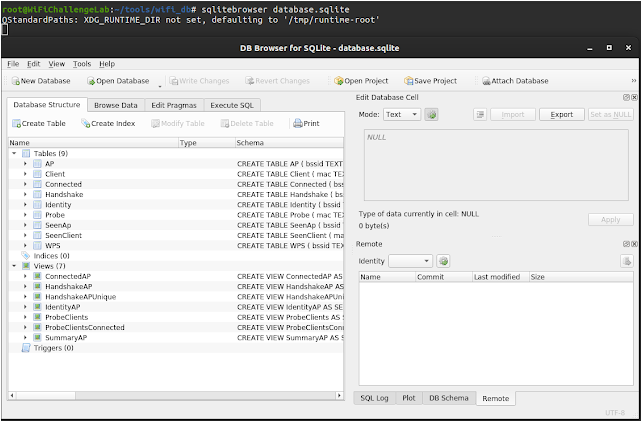Switch to the Browse Data tab
The image size is (642, 422).
pos(116,105)
